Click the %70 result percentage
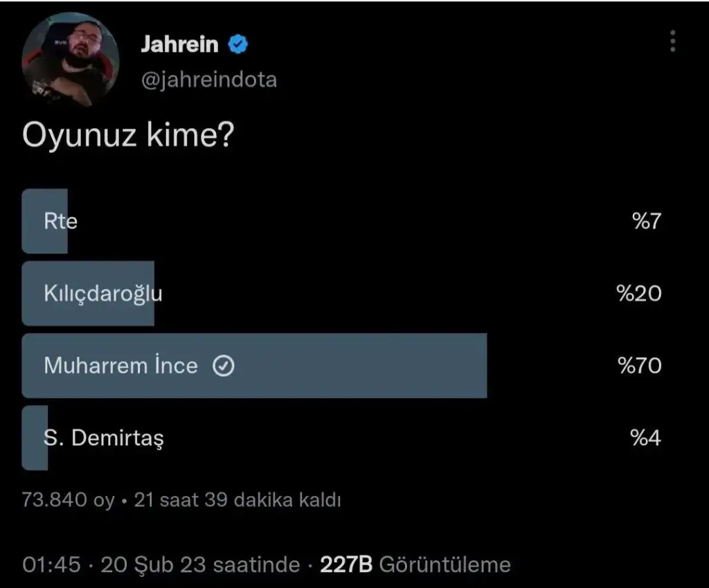The image size is (709, 588). point(639,366)
